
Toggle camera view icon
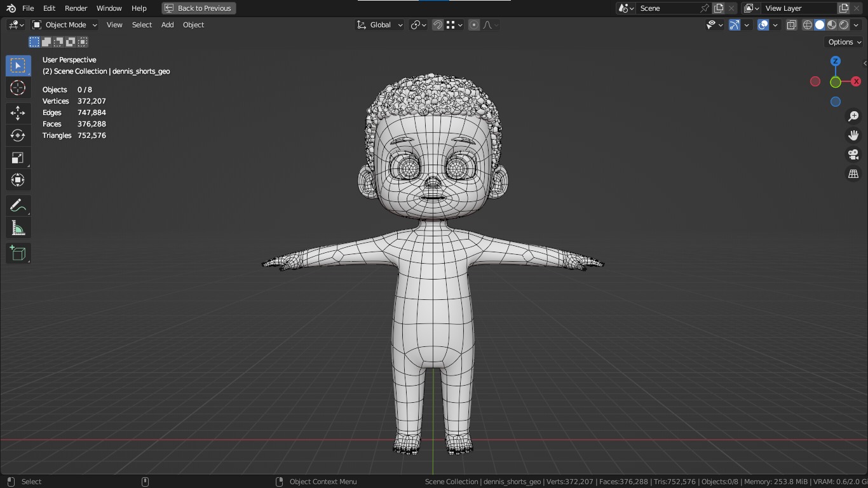853,154
